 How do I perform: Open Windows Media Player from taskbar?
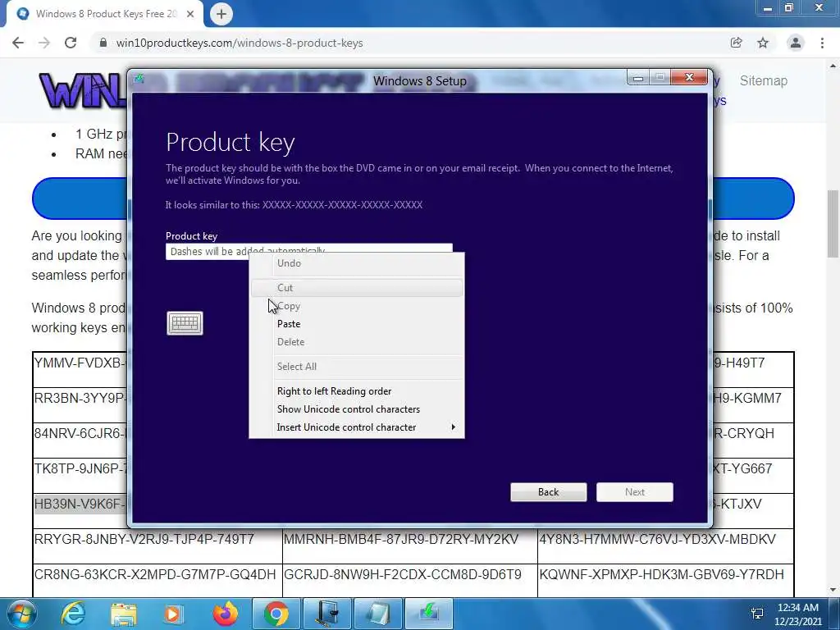click(172, 614)
